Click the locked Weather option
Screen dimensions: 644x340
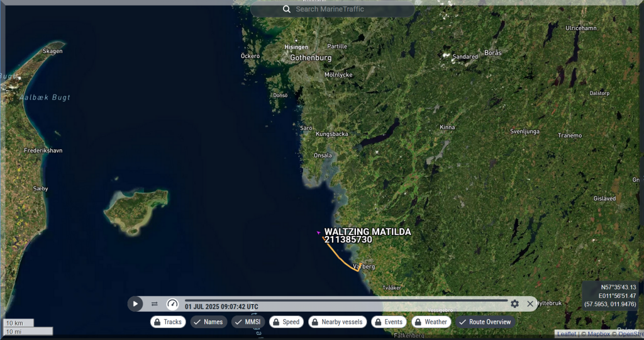tap(431, 322)
